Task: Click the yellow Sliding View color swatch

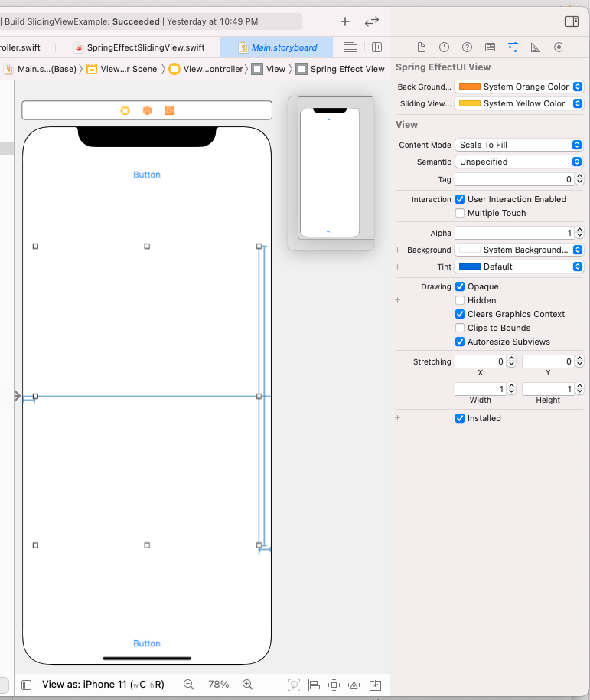Action: [470, 103]
